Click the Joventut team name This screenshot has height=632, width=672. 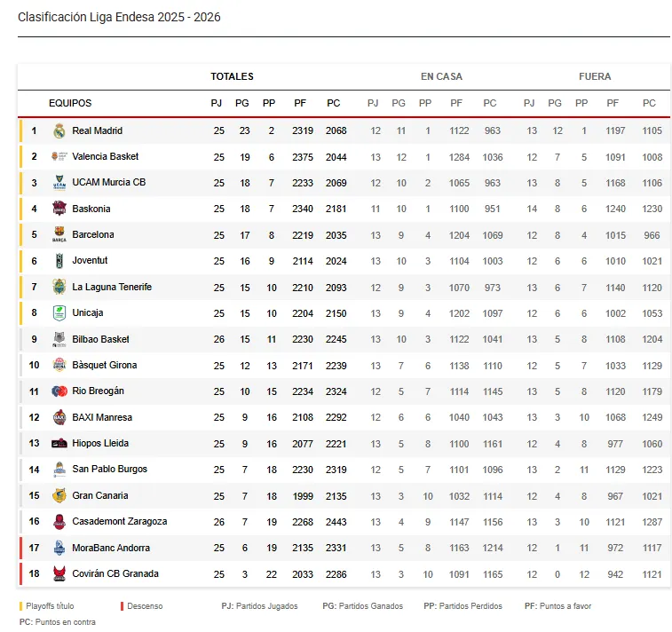click(90, 260)
